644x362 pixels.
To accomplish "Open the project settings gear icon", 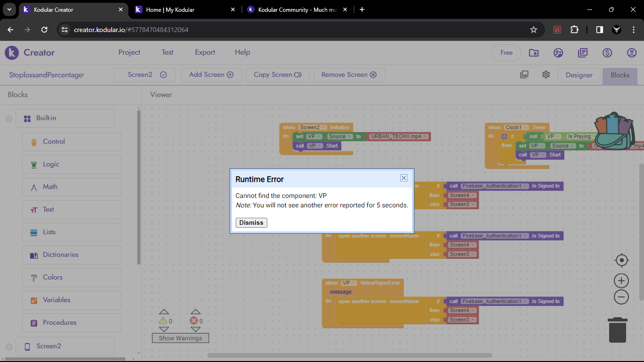I will 546,74.
